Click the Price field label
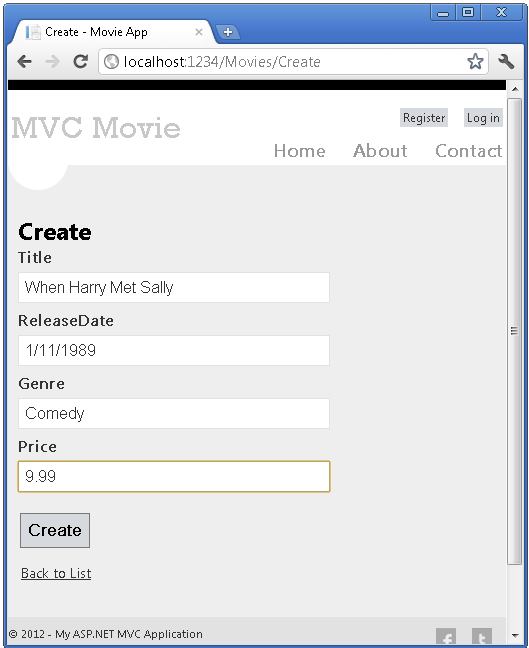This screenshot has width=529, height=648. [37, 447]
